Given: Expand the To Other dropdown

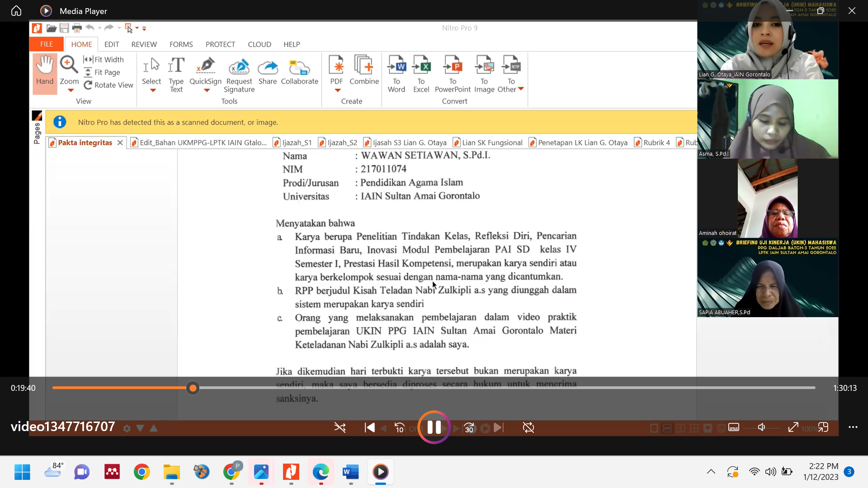Looking at the screenshot, I should (x=521, y=89).
